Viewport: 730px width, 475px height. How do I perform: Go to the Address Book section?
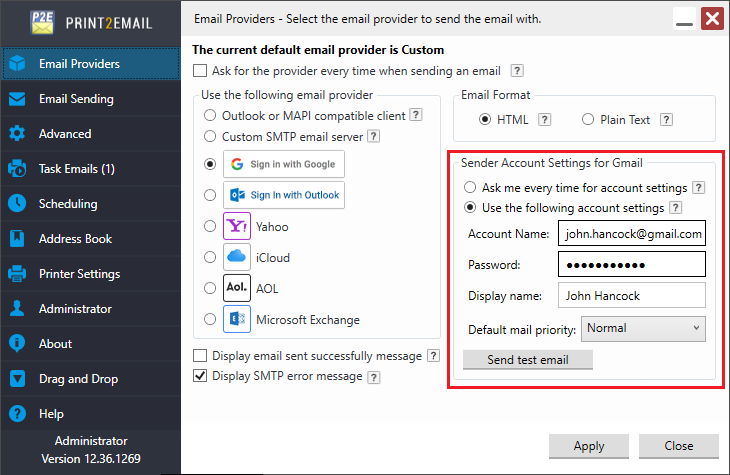(75, 239)
